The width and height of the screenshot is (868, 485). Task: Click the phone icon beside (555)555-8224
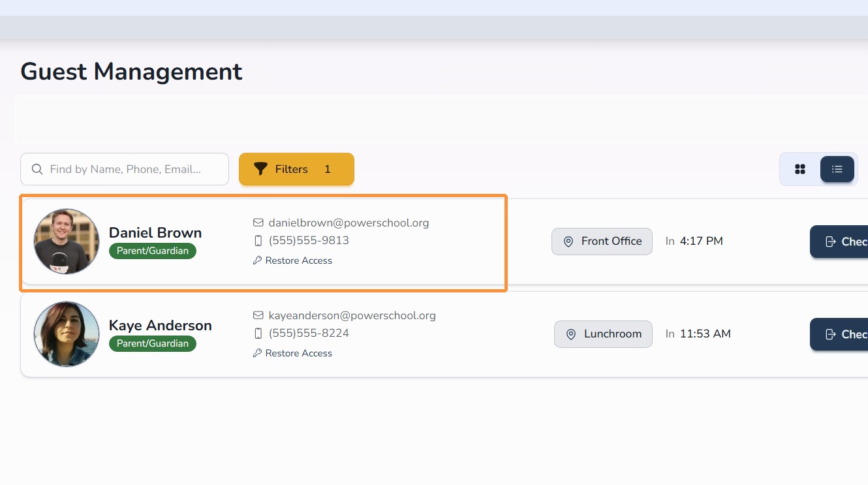[258, 333]
